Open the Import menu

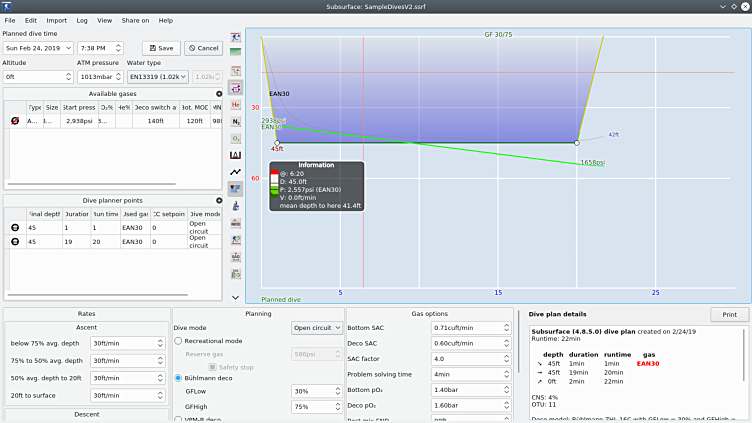(56, 20)
